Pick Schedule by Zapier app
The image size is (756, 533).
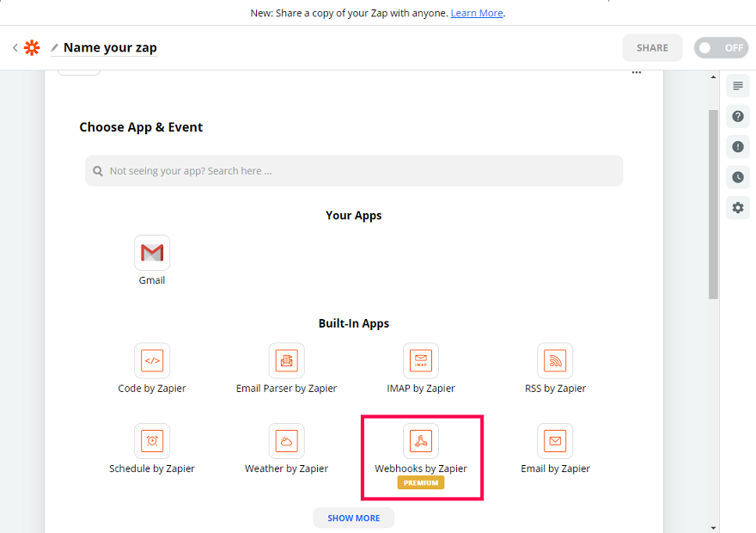(x=152, y=441)
